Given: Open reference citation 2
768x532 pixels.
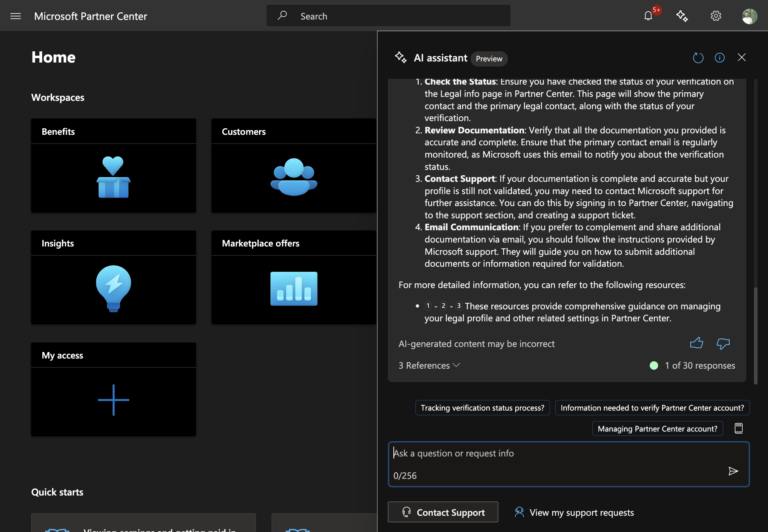Looking at the screenshot, I should coord(444,306).
